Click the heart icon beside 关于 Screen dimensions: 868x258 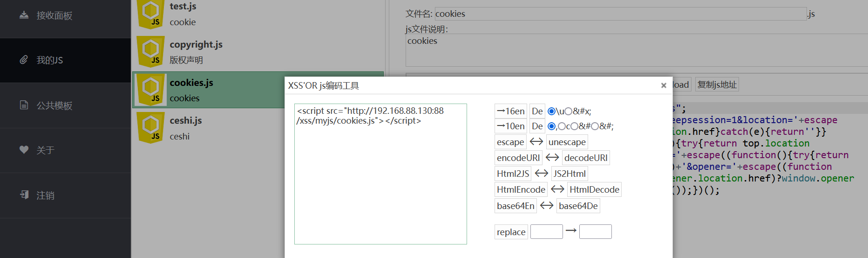pos(24,150)
